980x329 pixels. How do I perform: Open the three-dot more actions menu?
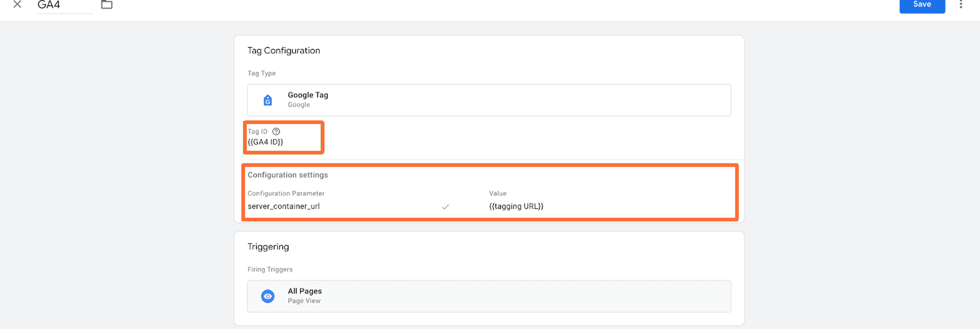pyautogui.click(x=961, y=5)
